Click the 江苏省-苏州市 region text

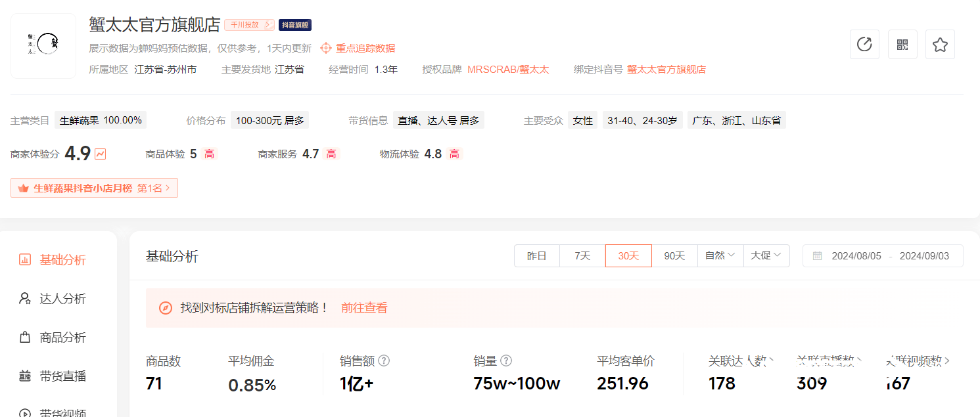click(165, 69)
